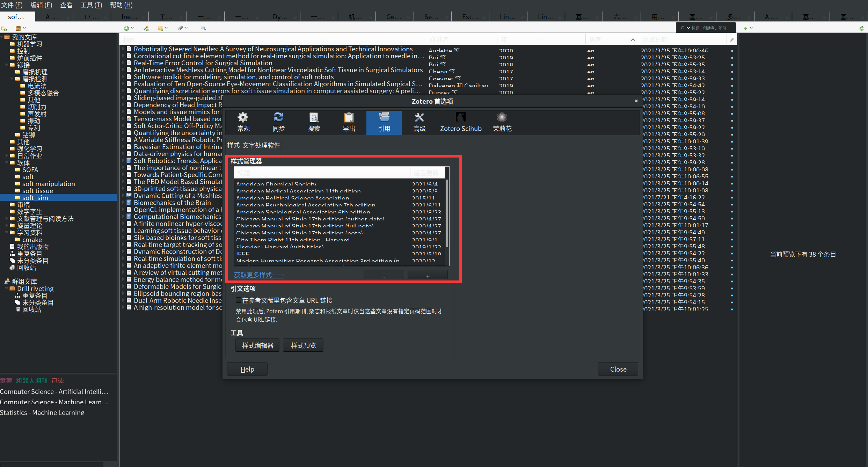Open the Zotero Scihub preferences pane

(x=460, y=122)
